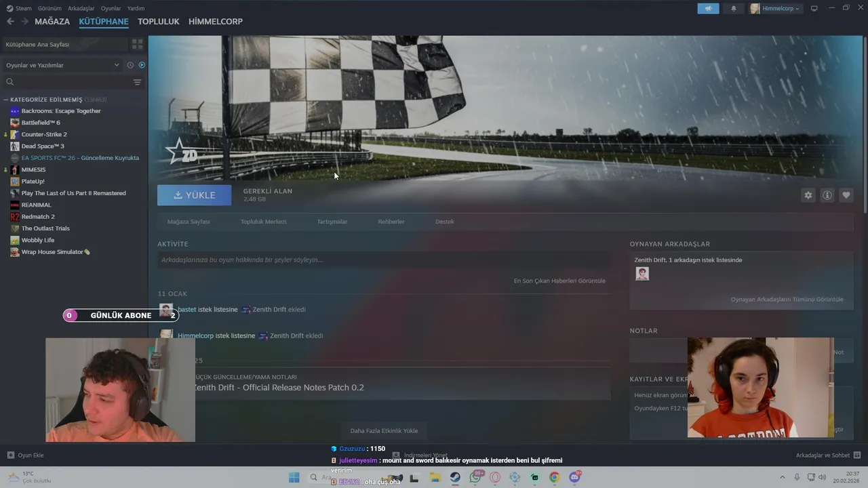Open Google Chrome from the taskbar

pos(555,478)
